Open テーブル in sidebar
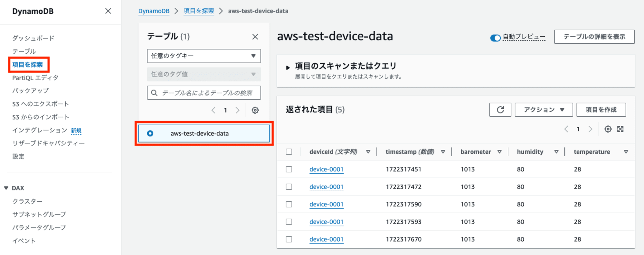This screenshot has height=255, width=644. coord(24,51)
